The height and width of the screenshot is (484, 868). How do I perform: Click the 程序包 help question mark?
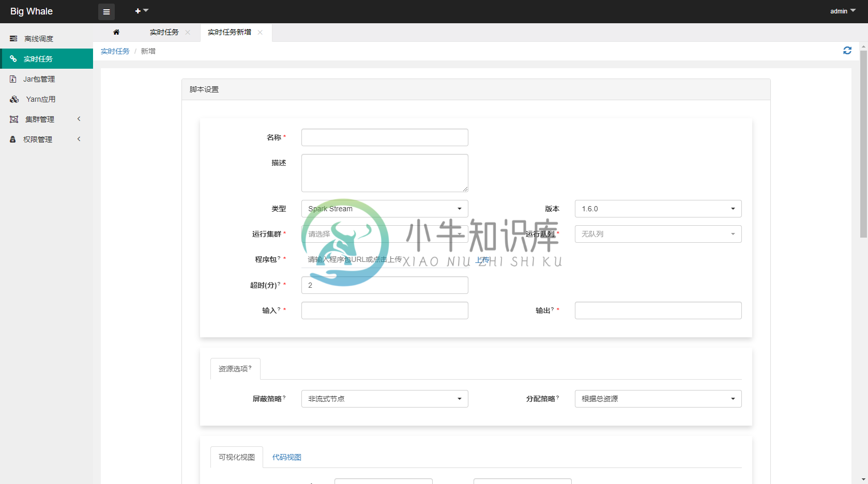pyautogui.click(x=279, y=257)
